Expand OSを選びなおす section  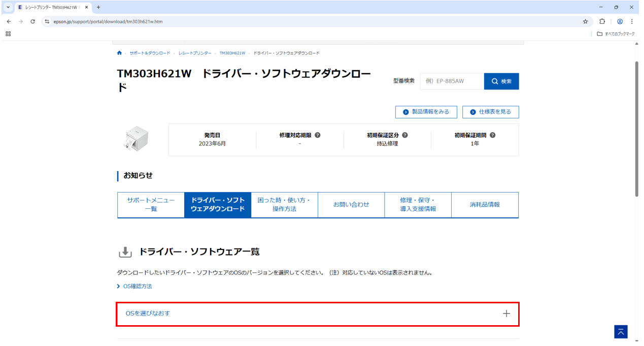tap(318, 313)
